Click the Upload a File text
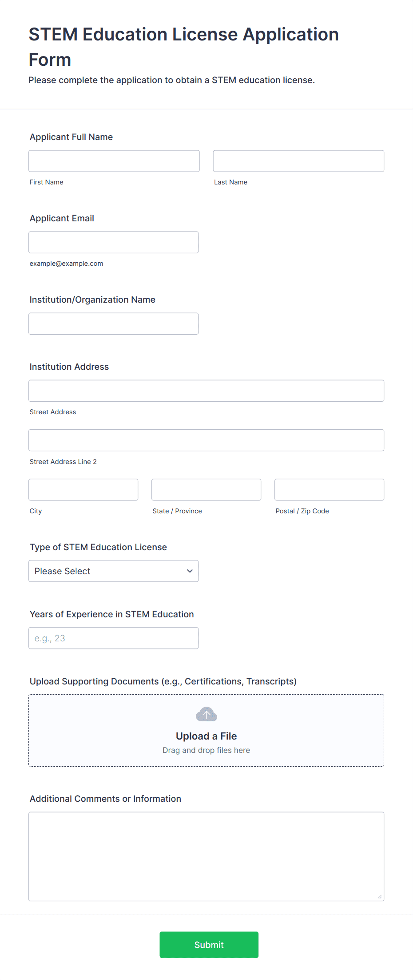The height and width of the screenshot is (980, 413). coord(206,736)
